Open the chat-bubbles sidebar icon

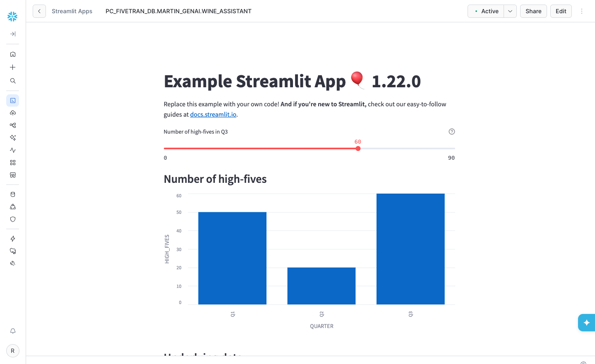point(13,251)
